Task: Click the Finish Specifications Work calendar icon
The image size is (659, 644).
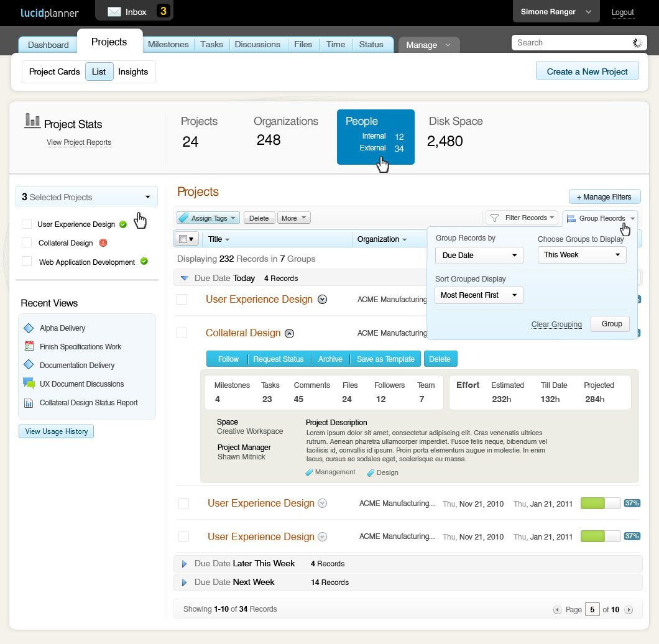Action: pos(29,347)
